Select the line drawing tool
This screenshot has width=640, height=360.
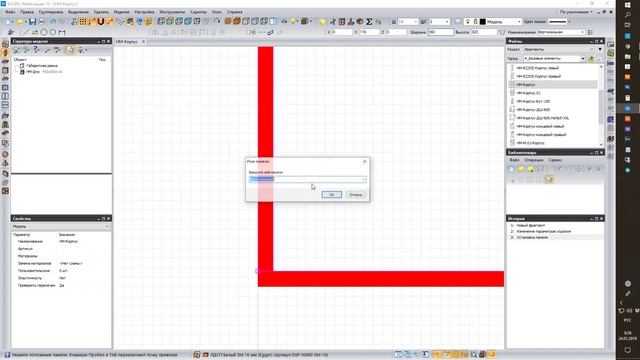tap(26, 32)
